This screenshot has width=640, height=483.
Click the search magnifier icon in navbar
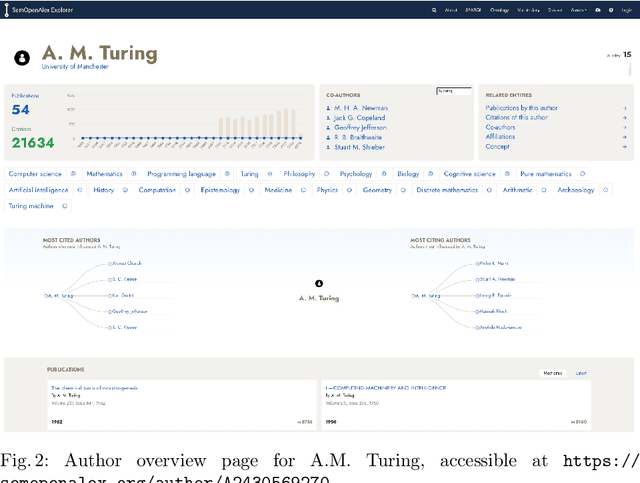click(x=433, y=10)
